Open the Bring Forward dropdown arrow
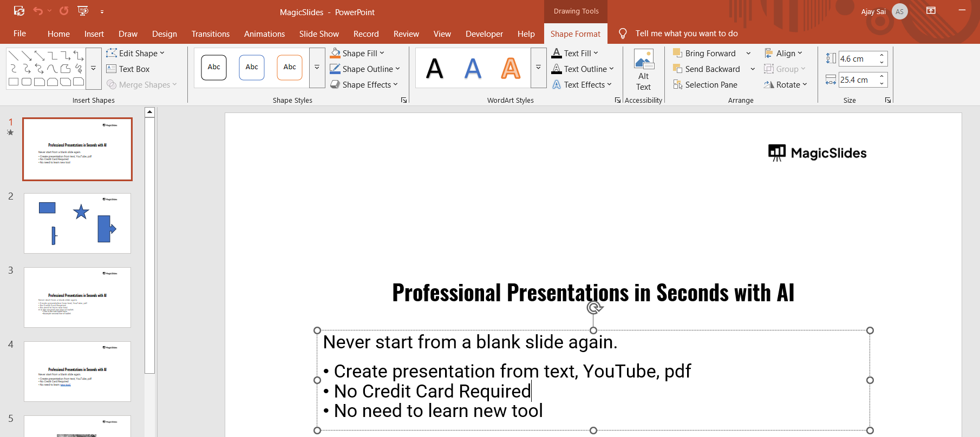Screen dimensions: 980x437 (x=749, y=53)
